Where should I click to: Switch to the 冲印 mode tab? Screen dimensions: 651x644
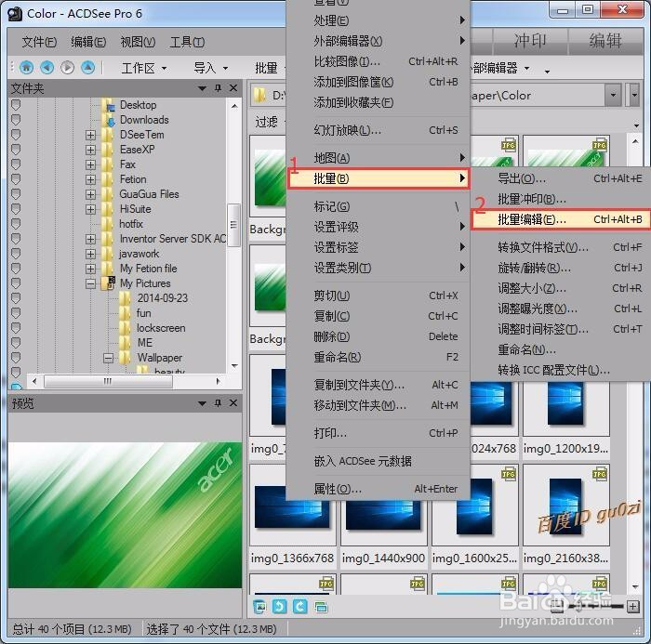pyautogui.click(x=530, y=41)
